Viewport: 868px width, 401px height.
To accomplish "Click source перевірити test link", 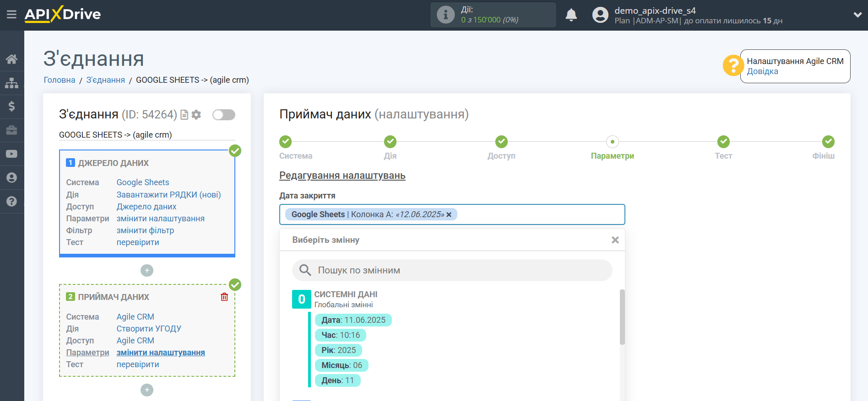I will pos(138,242).
